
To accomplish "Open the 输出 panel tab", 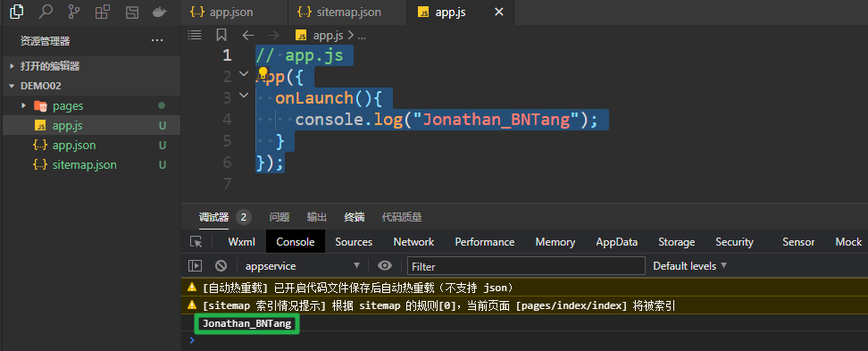I will pos(317,217).
